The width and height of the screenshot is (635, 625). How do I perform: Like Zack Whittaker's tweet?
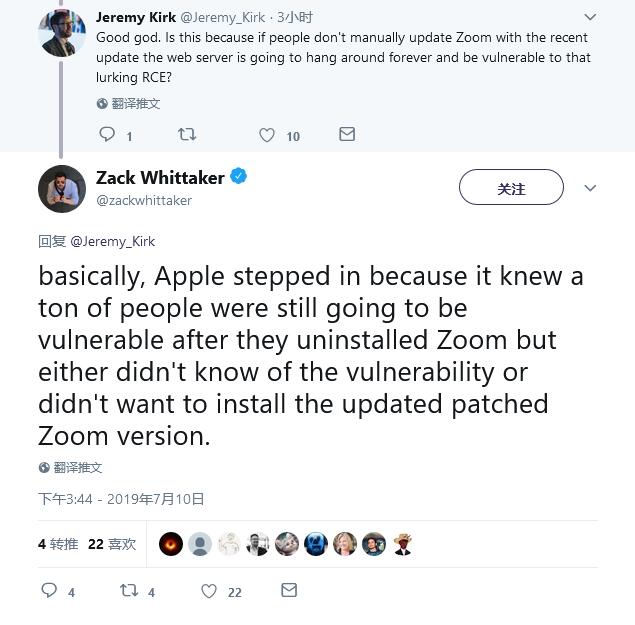pyautogui.click(x=209, y=591)
